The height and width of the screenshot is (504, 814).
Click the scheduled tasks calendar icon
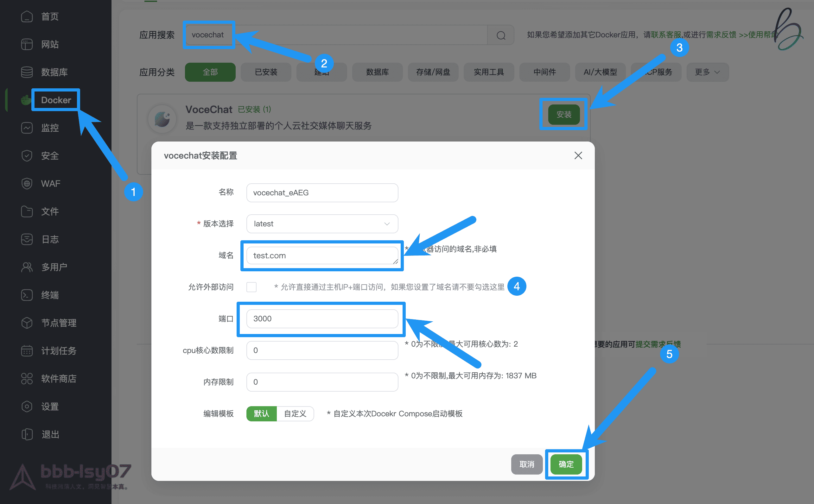point(27,351)
